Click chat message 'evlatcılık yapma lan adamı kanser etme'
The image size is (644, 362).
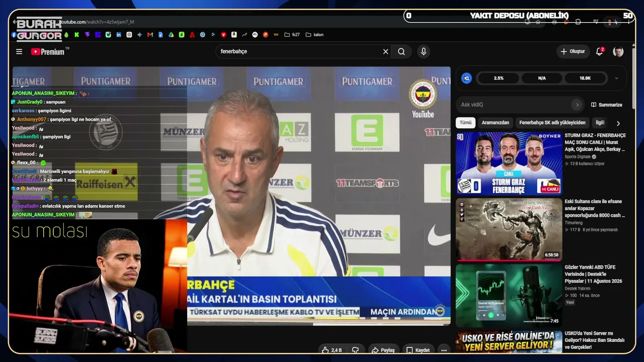tap(83, 206)
